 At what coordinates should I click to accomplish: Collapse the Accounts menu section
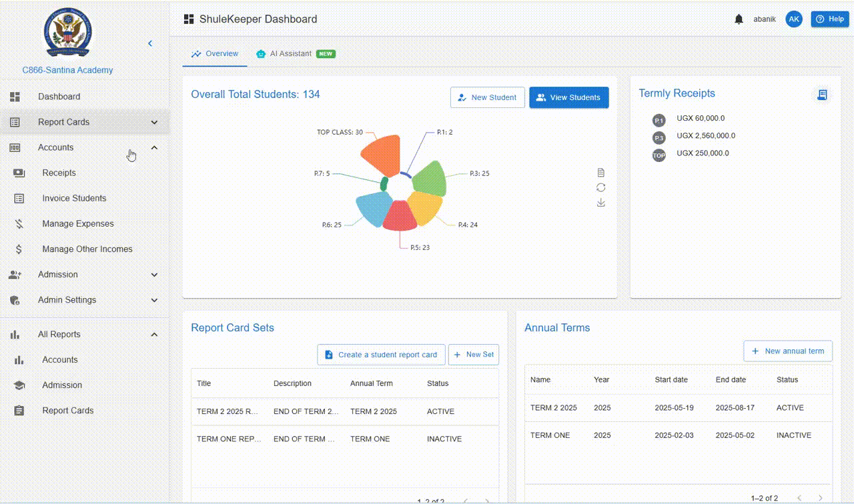pyautogui.click(x=154, y=147)
